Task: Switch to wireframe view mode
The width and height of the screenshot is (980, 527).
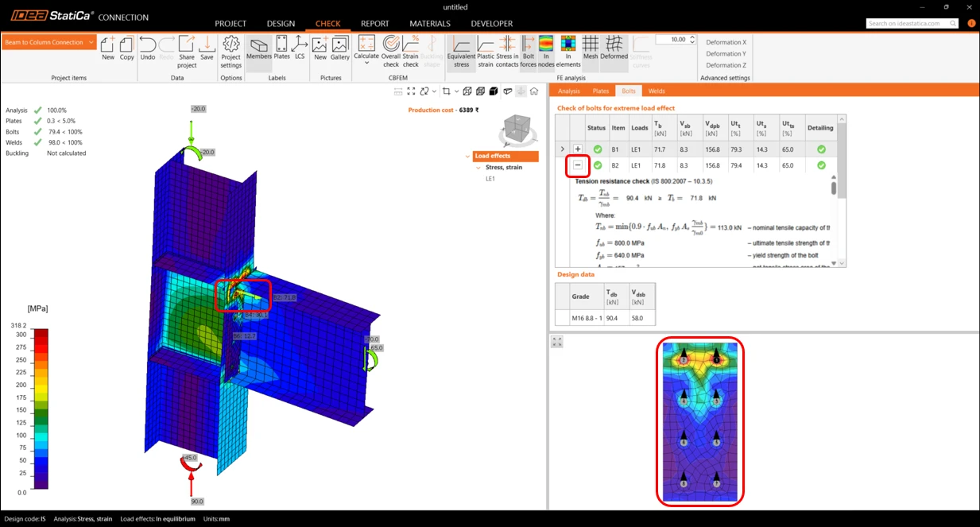Action: point(467,91)
